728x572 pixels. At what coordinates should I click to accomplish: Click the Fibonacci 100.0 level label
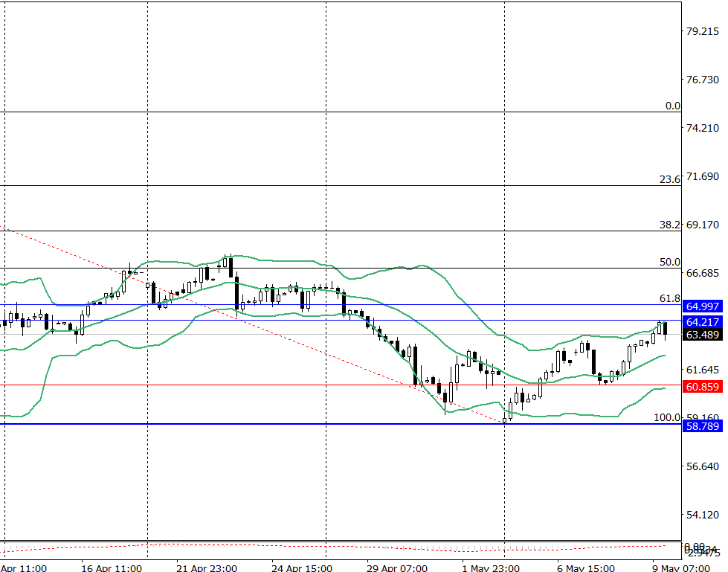pyautogui.click(x=667, y=417)
